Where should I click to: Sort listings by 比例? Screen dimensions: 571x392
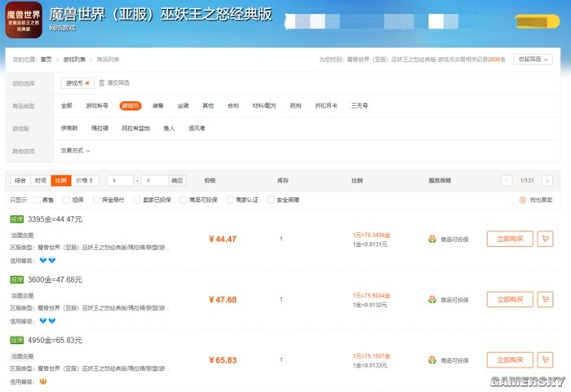coord(61,181)
